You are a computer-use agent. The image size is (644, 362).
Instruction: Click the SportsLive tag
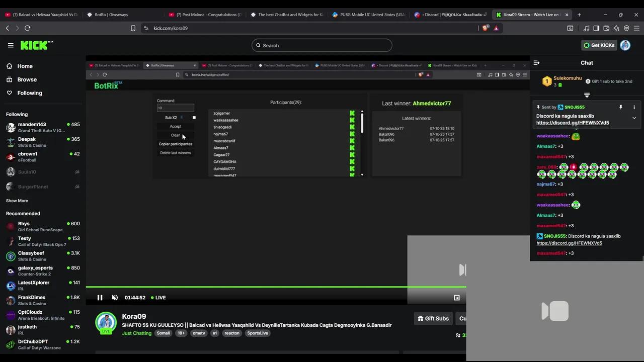click(258, 333)
